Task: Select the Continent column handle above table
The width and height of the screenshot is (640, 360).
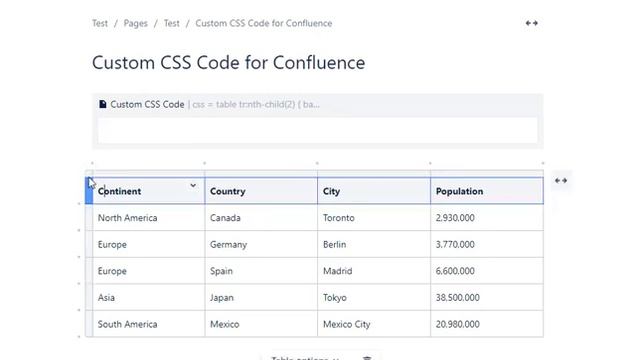Action: tap(149, 173)
